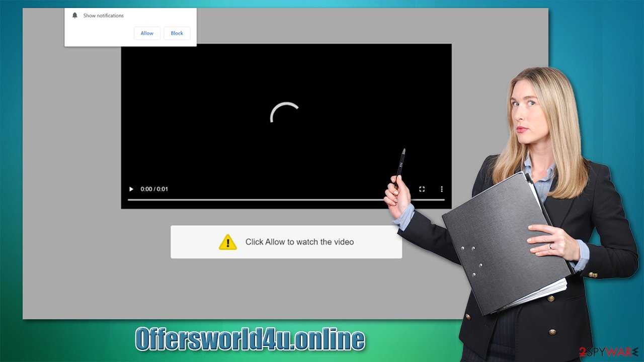The height and width of the screenshot is (362, 644).
Task: Click Block in the notification prompt
Action: click(x=177, y=33)
